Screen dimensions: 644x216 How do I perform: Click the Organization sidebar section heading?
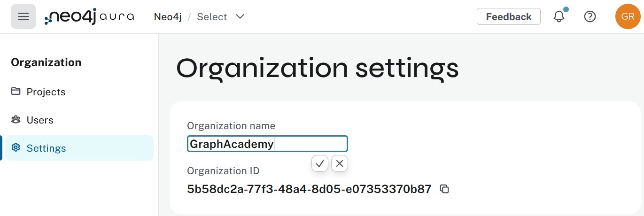click(x=46, y=62)
